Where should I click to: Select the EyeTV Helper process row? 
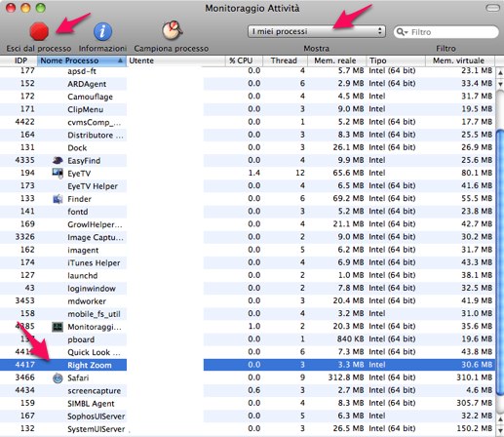[x=247, y=185]
